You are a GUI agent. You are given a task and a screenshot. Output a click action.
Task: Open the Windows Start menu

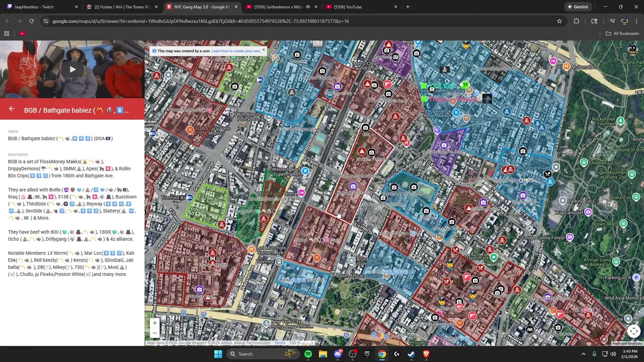218,354
